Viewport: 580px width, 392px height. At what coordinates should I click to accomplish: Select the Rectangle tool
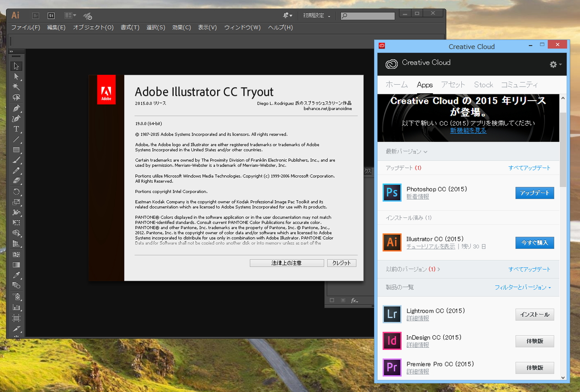[x=16, y=150]
